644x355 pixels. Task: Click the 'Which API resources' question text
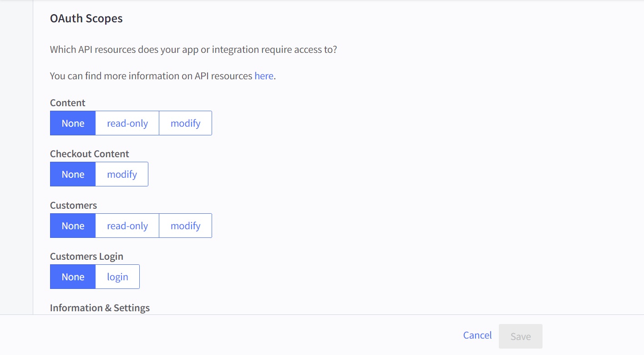pyautogui.click(x=193, y=49)
